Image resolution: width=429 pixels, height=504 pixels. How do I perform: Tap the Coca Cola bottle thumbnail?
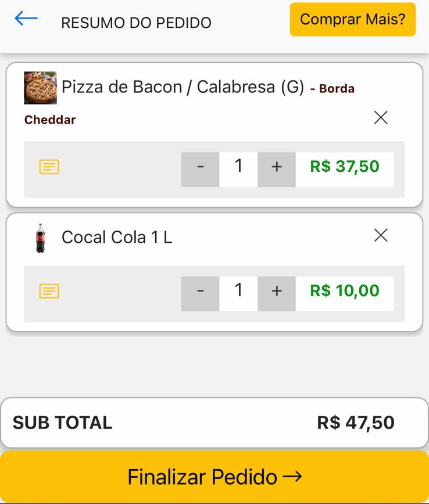(41, 238)
